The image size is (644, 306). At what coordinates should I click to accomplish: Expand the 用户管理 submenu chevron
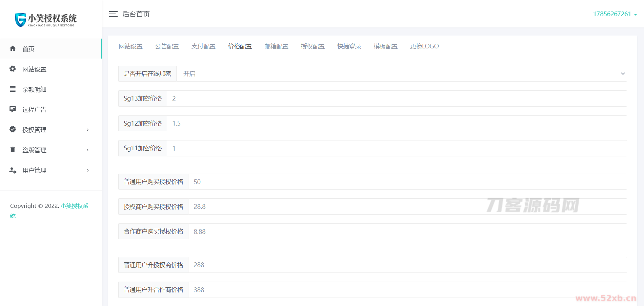pyautogui.click(x=88, y=170)
